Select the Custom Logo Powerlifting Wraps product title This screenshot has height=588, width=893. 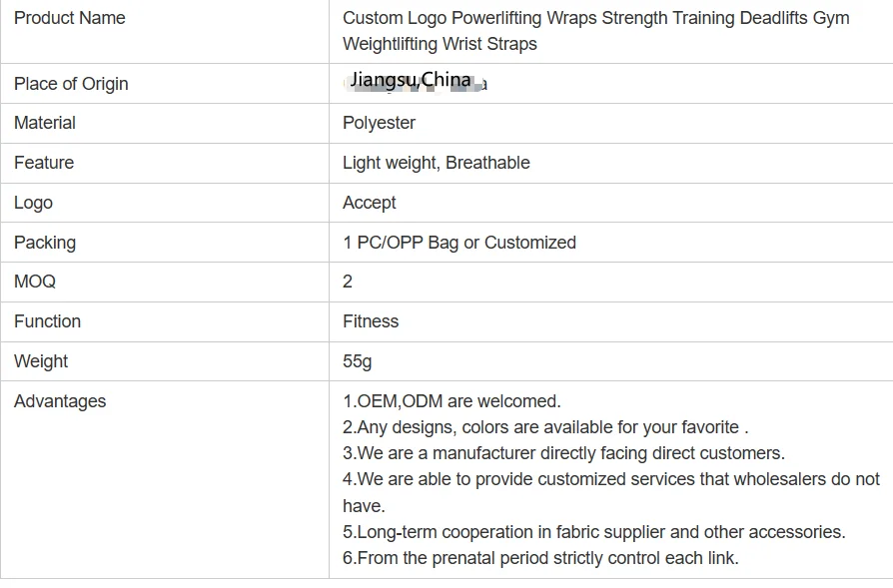click(x=595, y=31)
